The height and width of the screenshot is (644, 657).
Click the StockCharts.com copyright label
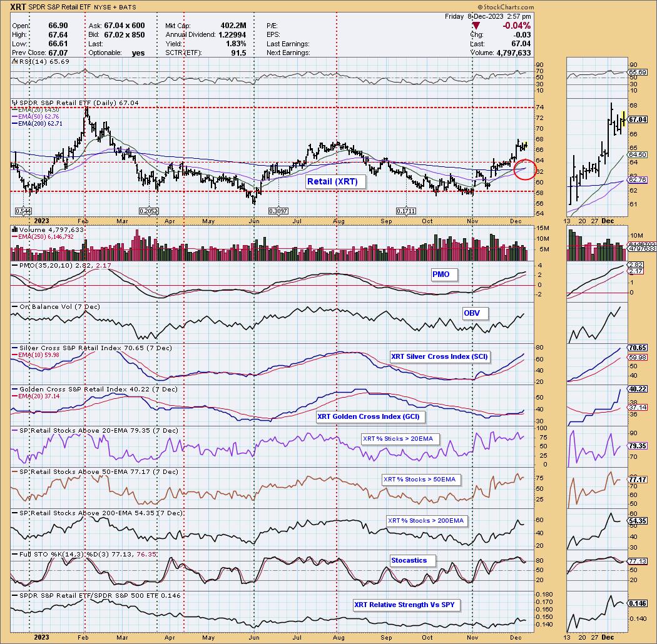pyautogui.click(x=506, y=7)
